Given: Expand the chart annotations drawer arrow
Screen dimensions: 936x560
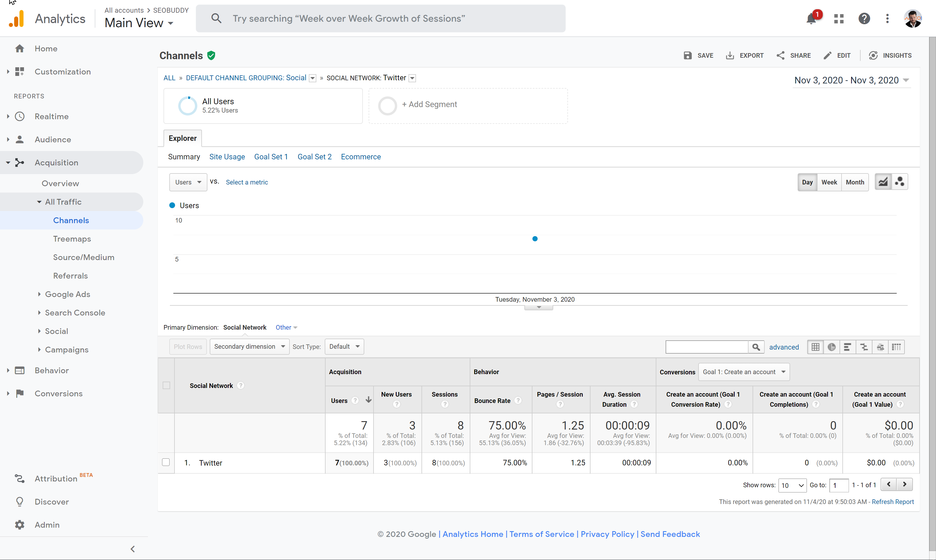Looking at the screenshot, I should (x=539, y=307).
